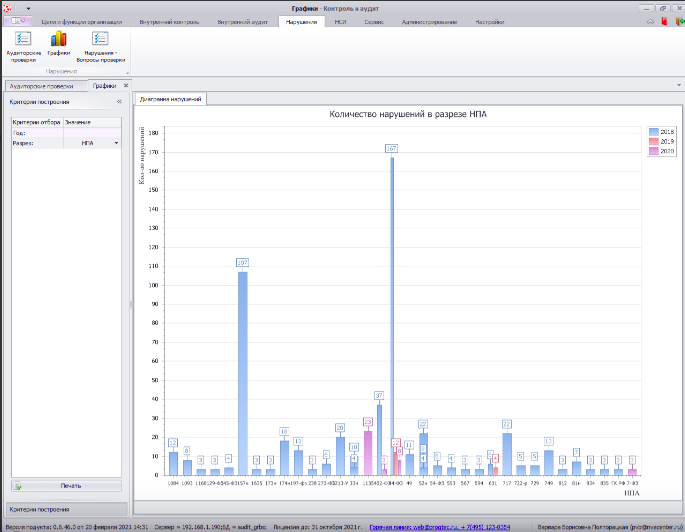Viewport: 685px width, 532px height.
Task: Toggle the 2020 legend entry
Action: click(661, 151)
